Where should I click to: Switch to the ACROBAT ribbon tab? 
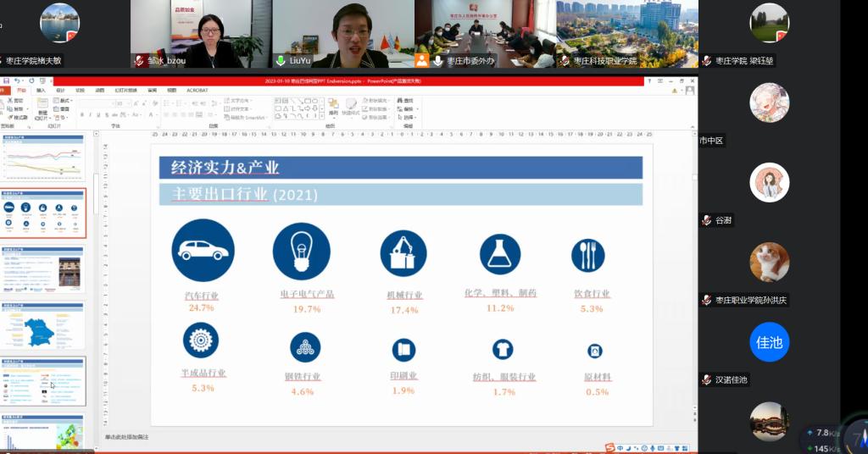pyautogui.click(x=197, y=90)
